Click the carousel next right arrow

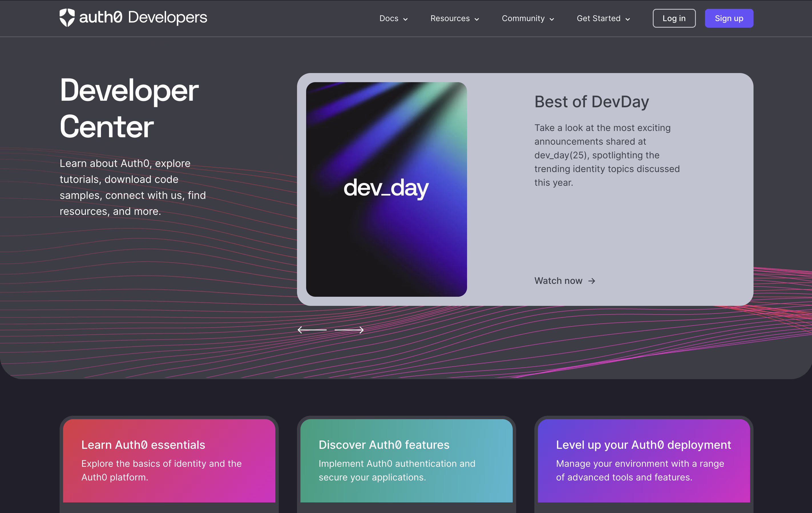349,330
